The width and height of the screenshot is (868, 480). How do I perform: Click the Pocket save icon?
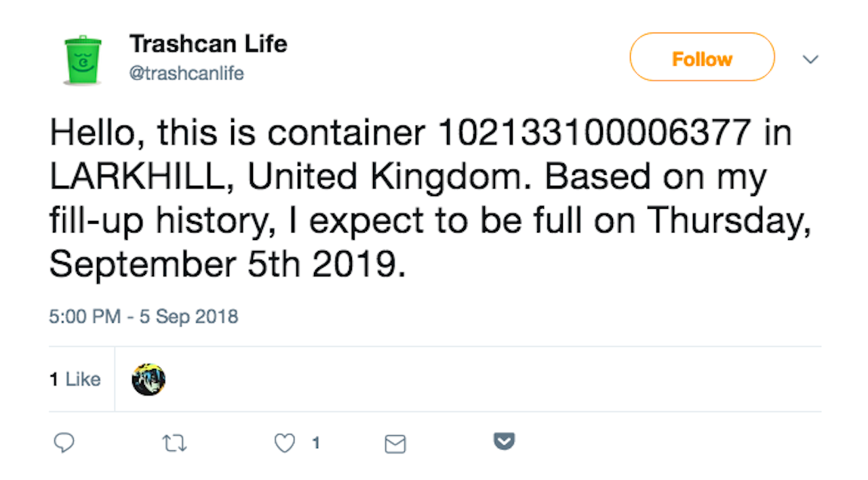point(504,441)
